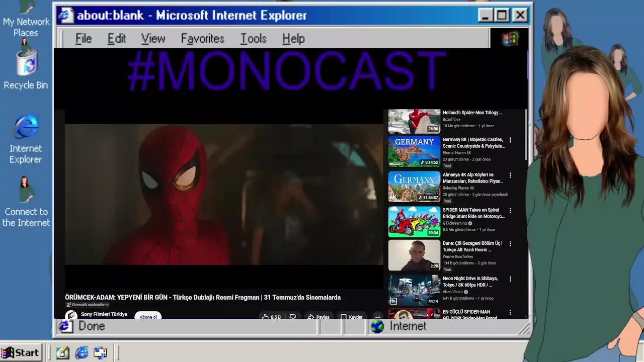This screenshot has height=362, width=644.
Task: Click the Spider-Man video player
Action: pyautogui.click(x=224, y=194)
